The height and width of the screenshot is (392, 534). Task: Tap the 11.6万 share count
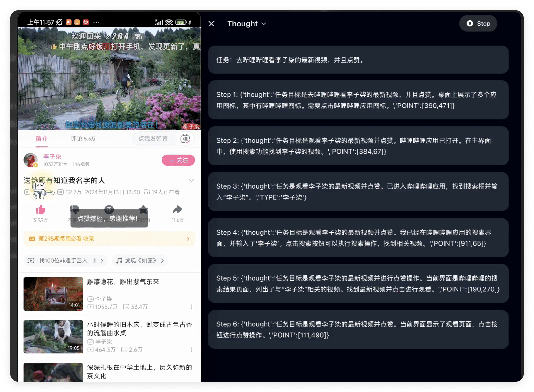click(178, 220)
